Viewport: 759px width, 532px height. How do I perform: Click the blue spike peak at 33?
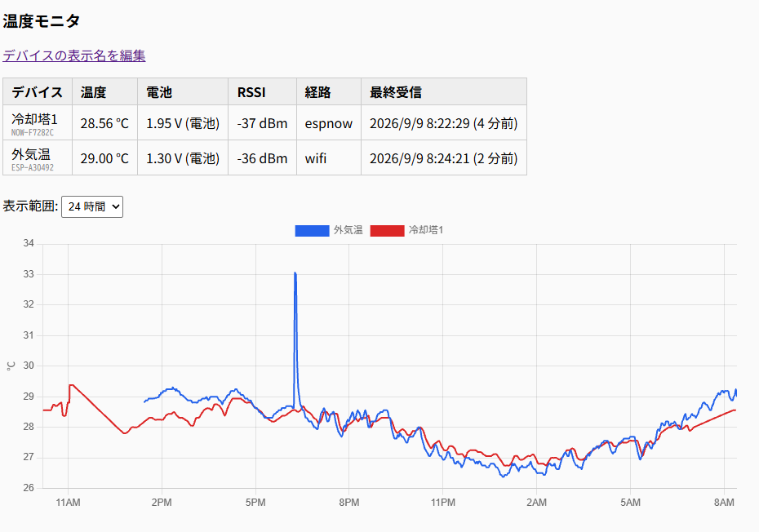pos(295,274)
